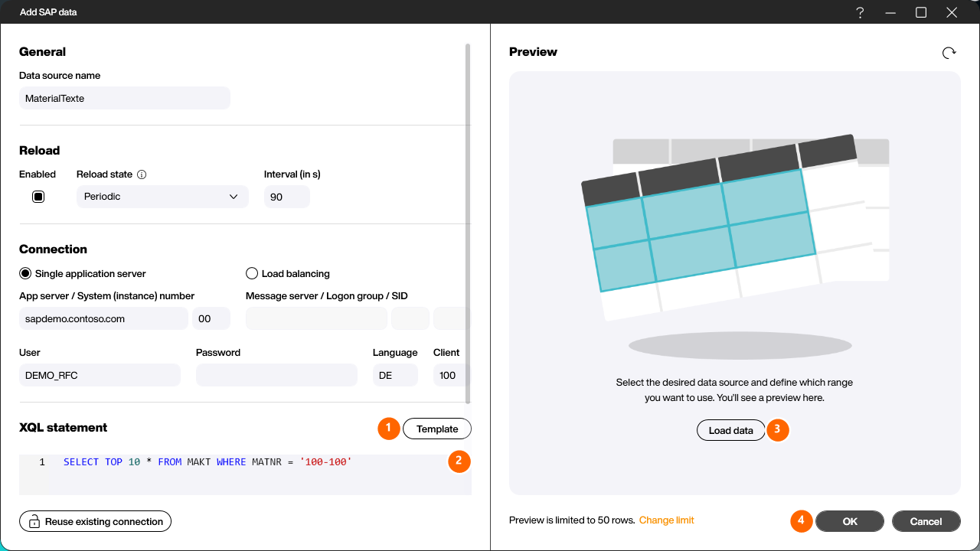Click the Load data button
980x551 pixels.
click(x=730, y=430)
